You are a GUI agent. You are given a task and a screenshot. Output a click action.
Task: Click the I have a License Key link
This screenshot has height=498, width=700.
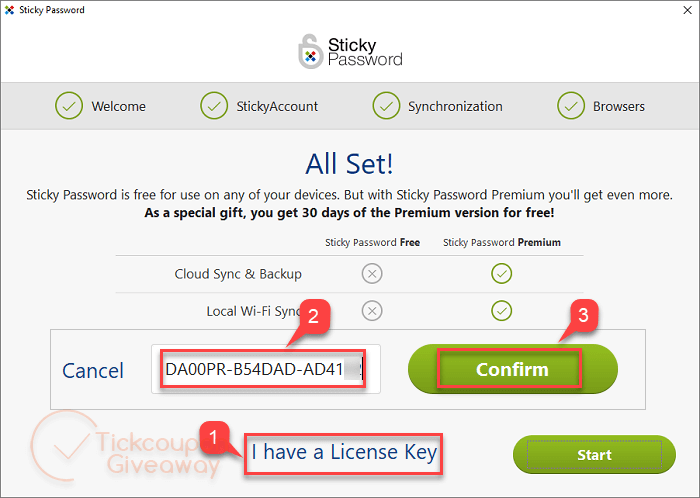click(344, 453)
